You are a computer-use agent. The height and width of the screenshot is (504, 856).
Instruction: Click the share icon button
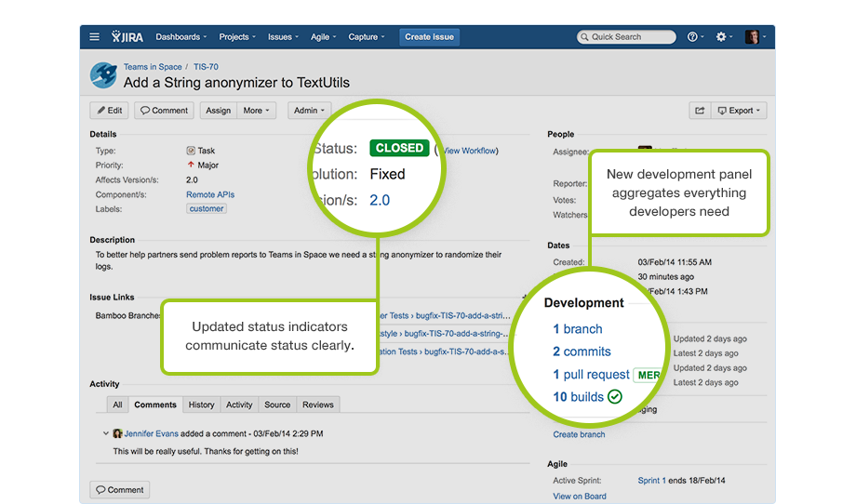pyautogui.click(x=700, y=110)
